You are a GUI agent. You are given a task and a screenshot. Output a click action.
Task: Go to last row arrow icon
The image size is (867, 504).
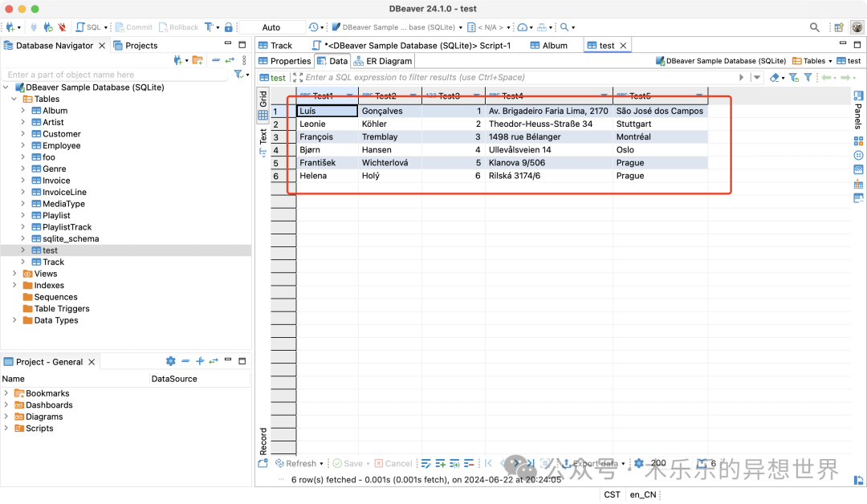[x=531, y=463]
